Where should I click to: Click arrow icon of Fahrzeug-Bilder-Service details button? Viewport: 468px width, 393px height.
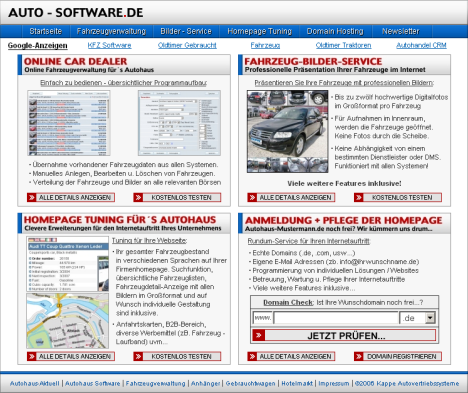(252, 197)
